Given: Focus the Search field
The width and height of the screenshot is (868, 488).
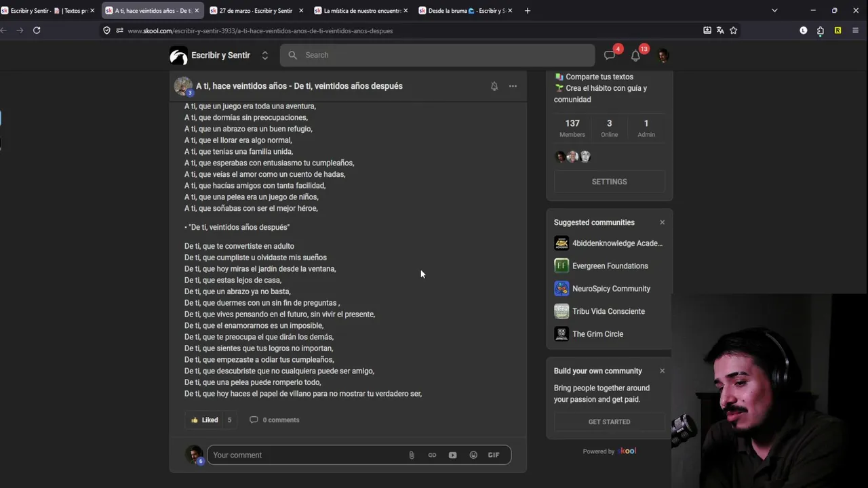Looking at the screenshot, I should (437, 55).
